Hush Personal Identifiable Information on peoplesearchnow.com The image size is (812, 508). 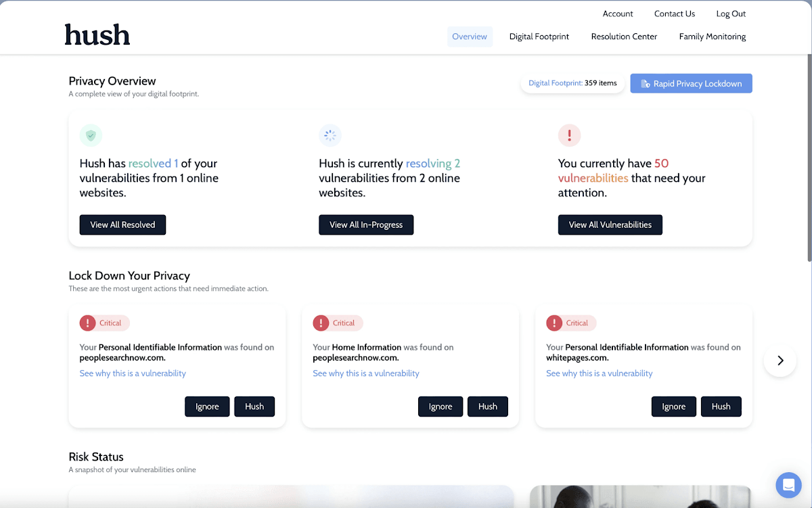click(254, 407)
